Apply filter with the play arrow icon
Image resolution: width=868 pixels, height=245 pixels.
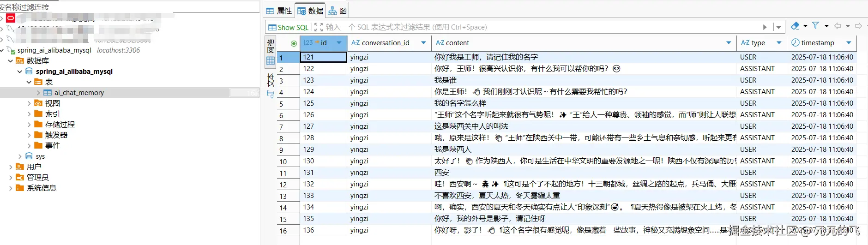pyautogui.click(x=765, y=27)
